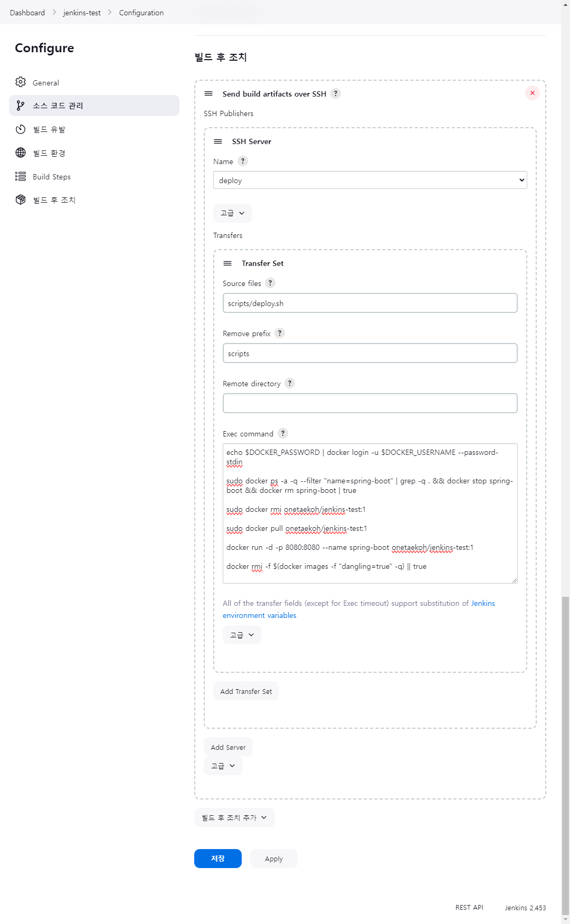Click the Remote directory input field
Viewport: 570px width, 924px height.
click(x=370, y=403)
